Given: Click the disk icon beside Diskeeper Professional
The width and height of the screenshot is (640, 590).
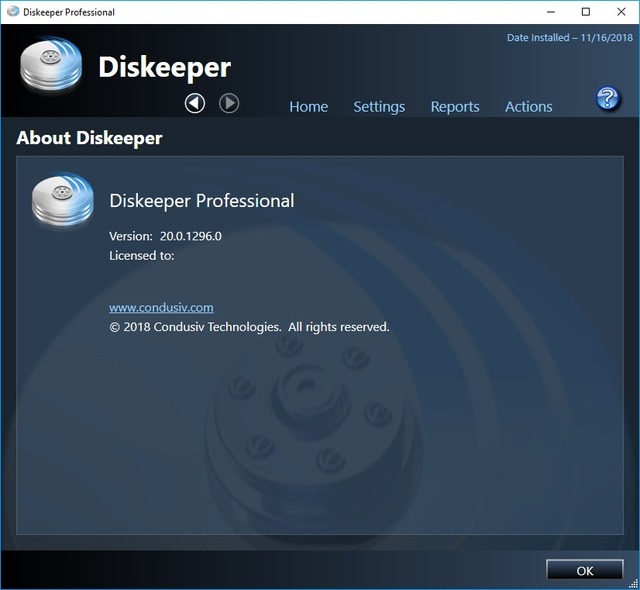Looking at the screenshot, I should 62,201.
